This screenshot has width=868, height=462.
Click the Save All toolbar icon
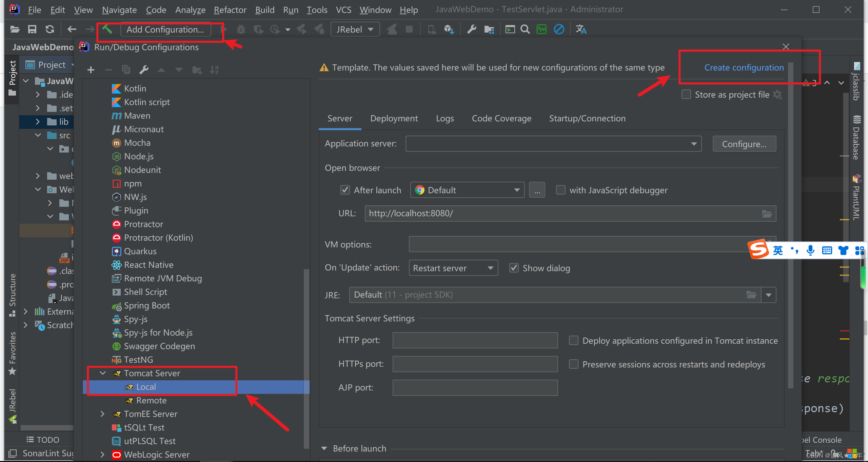pos(32,29)
